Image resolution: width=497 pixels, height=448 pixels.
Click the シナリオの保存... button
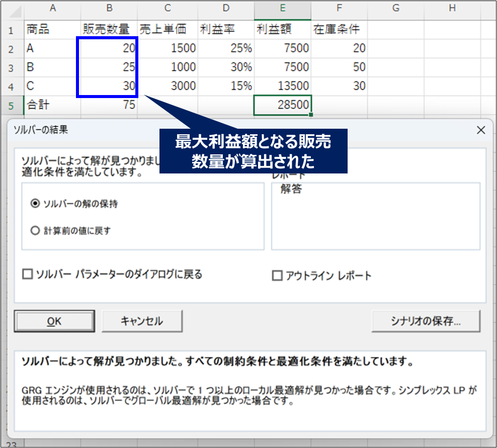pos(426,321)
